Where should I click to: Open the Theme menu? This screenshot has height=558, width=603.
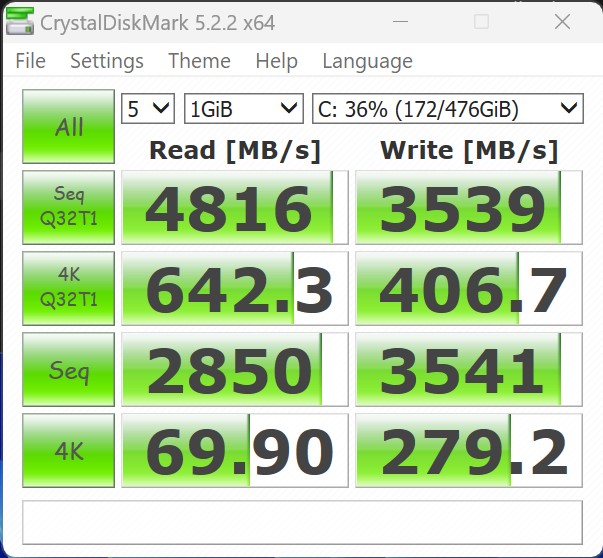[199, 61]
